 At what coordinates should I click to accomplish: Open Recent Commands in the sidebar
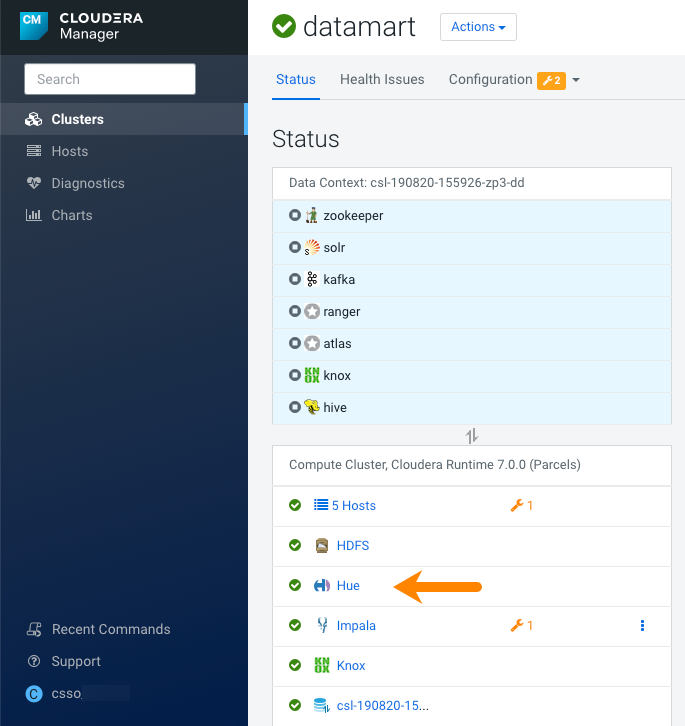(x=111, y=629)
